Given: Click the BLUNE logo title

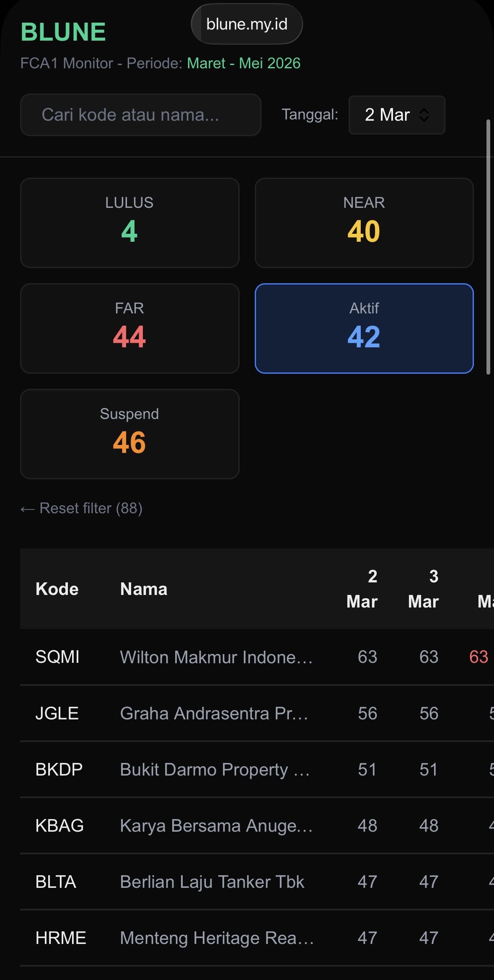Looking at the screenshot, I should (63, 32).
